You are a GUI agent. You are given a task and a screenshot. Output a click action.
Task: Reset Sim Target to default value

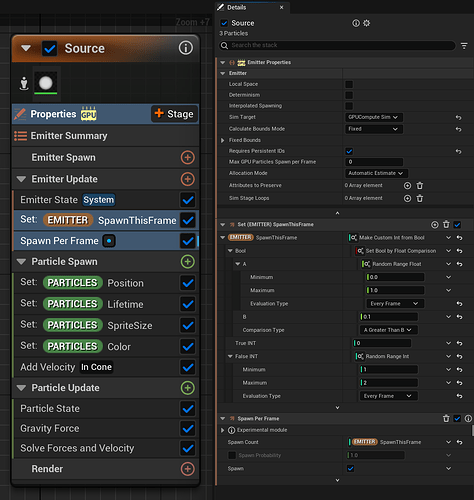(x=459, y=117)
